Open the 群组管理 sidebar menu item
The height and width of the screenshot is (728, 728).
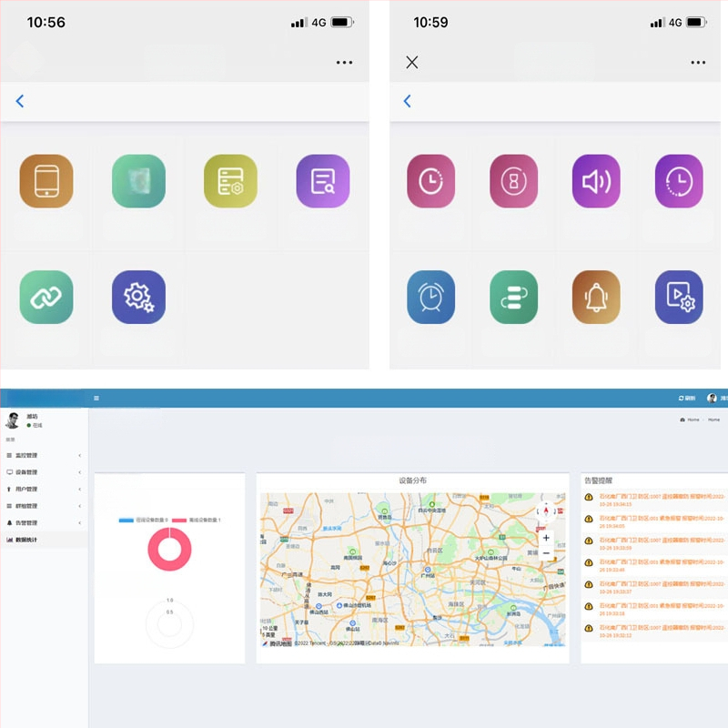click(x=44, y=506)
